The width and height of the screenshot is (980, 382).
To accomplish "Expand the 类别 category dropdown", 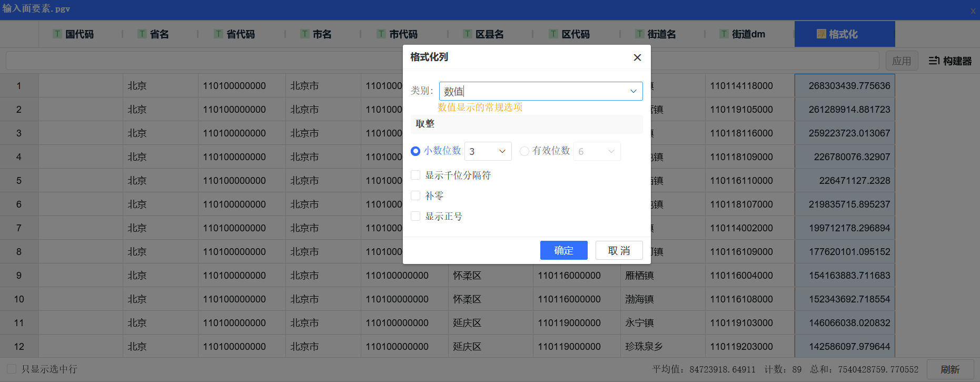I will point(633,91).
